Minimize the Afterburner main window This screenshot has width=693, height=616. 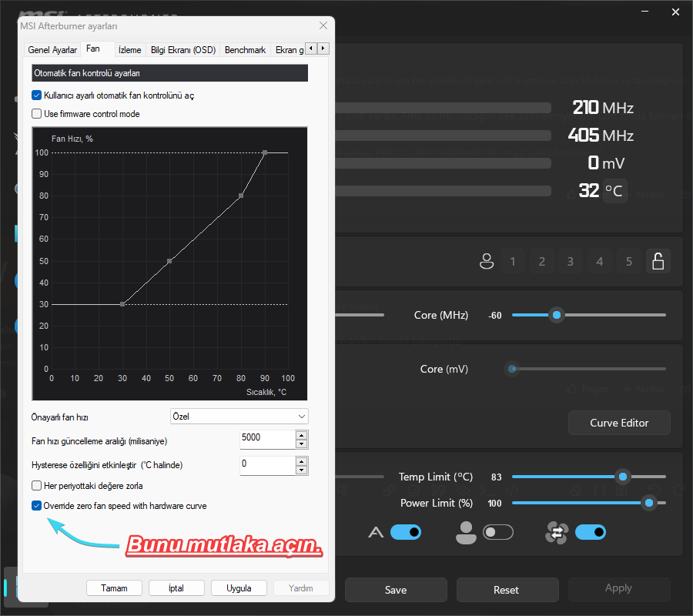coord(644,12)
